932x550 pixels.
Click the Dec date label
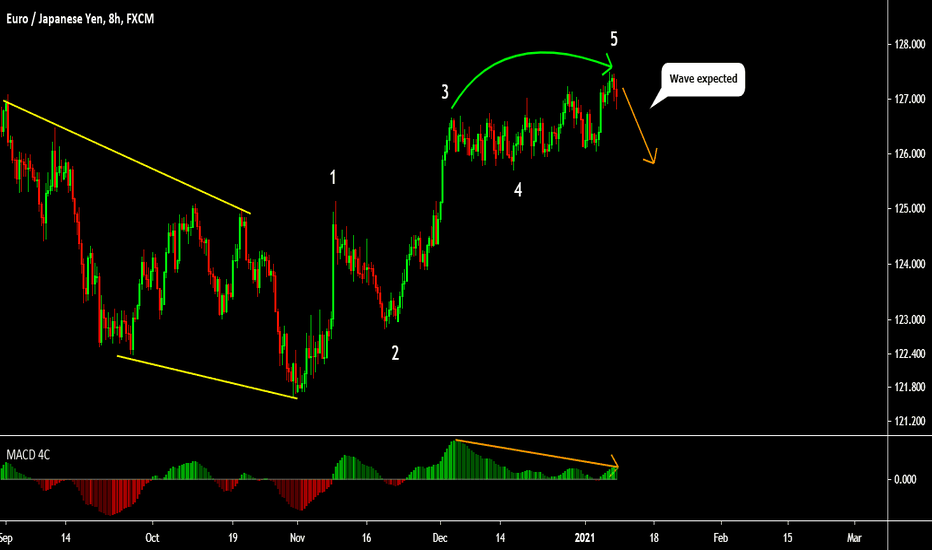tap(440, 538)
